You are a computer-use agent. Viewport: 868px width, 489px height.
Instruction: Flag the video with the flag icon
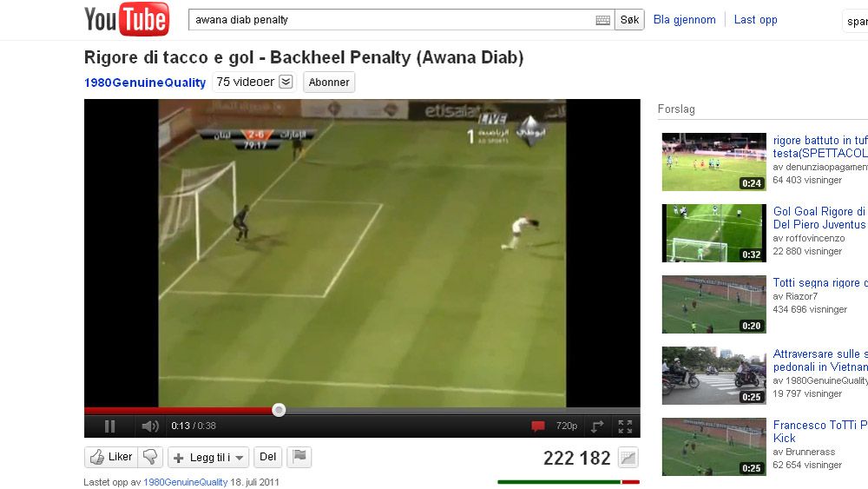coord(299,457)
